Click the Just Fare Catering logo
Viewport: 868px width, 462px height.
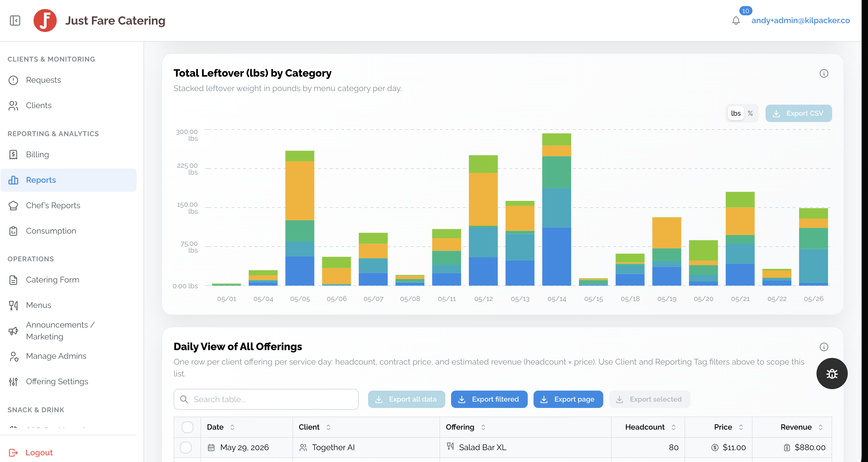pyautogui.click(x=45, y=21)
